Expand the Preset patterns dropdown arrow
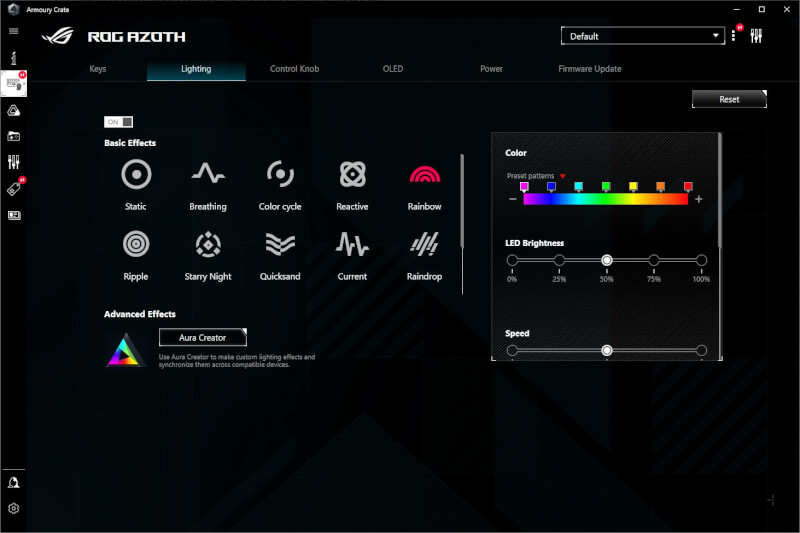 [563, 176]
